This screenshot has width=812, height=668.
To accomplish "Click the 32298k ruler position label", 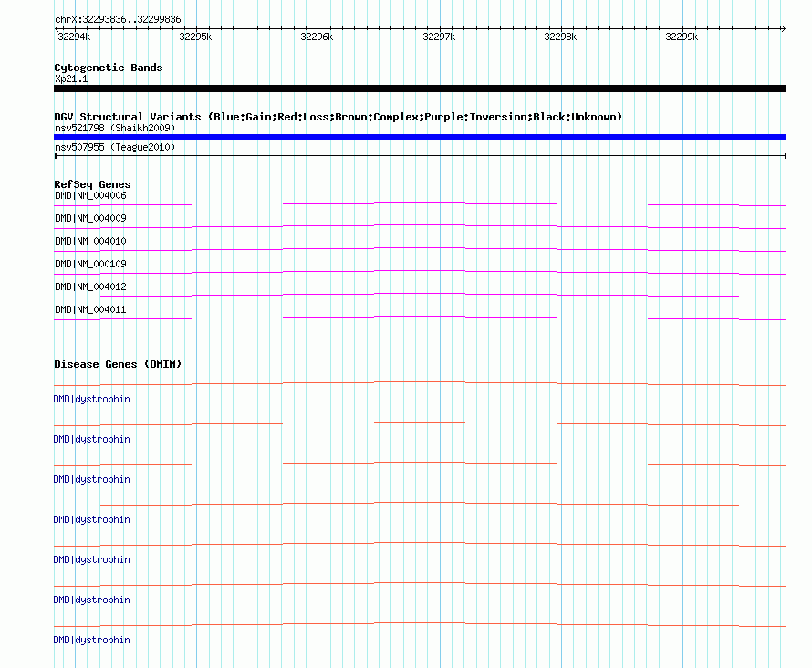I will click(560, 37).
